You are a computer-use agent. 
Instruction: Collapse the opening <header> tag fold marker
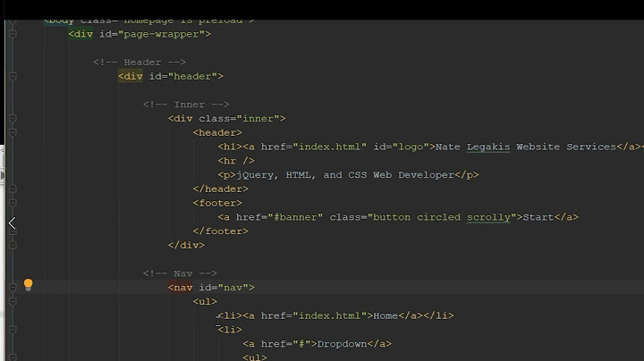coord(13,132)
